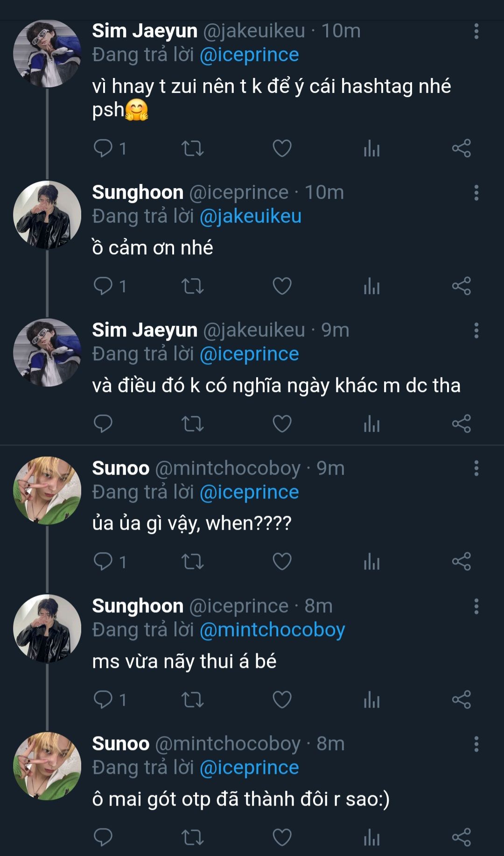Tap Sunghoon's avatar on the 10m tweet

[47, 215]
